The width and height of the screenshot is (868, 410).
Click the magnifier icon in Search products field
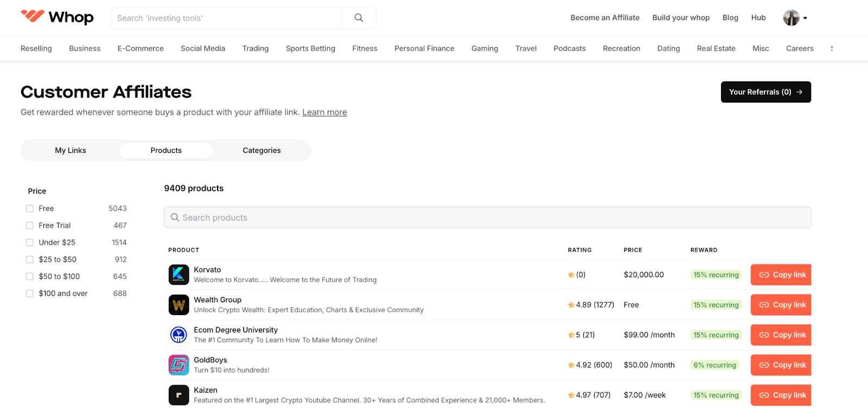pos(175,217)
